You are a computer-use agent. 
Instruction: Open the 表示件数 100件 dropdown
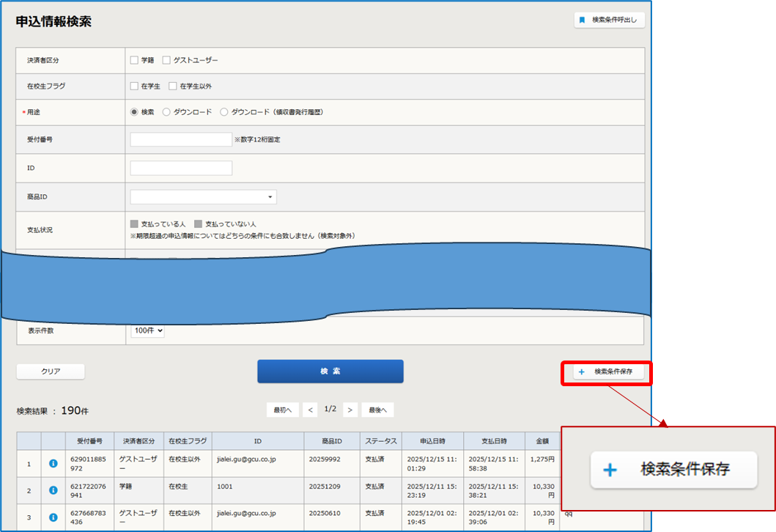(147, 331)
